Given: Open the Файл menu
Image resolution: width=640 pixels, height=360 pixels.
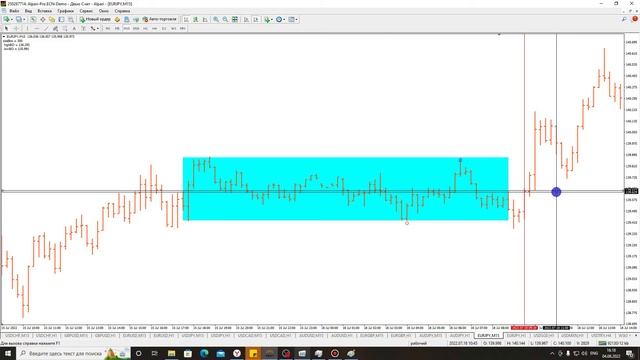Looking at the screenshot, I should [x=14, y=11].
